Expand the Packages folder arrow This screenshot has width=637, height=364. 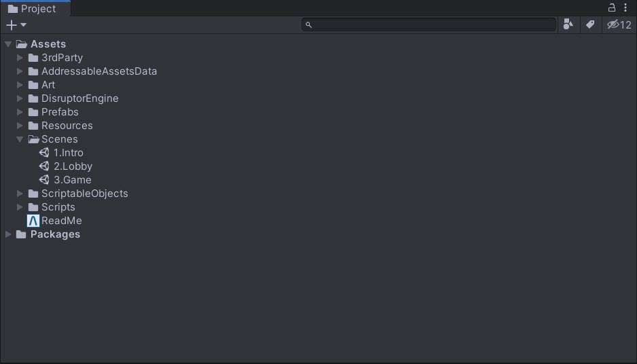click(8, 234)
